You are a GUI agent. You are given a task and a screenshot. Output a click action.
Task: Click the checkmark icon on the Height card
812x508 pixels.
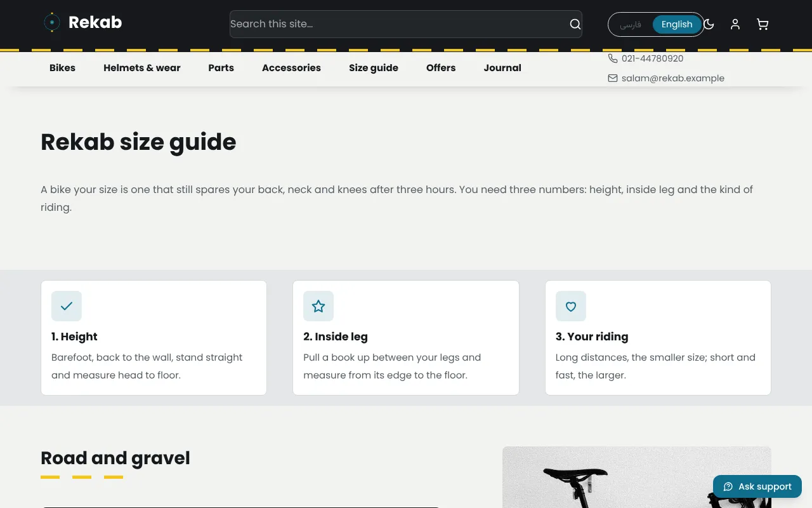click(67, 306)
